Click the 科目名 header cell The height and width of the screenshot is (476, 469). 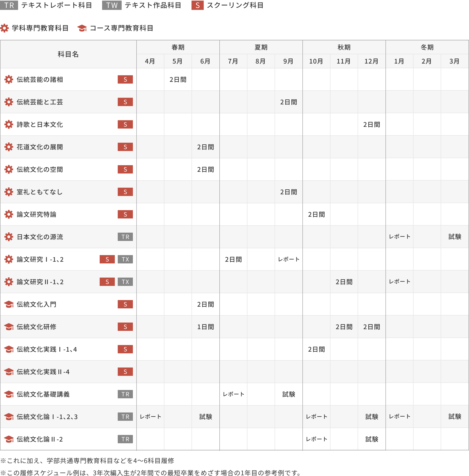tap(68, 54)
